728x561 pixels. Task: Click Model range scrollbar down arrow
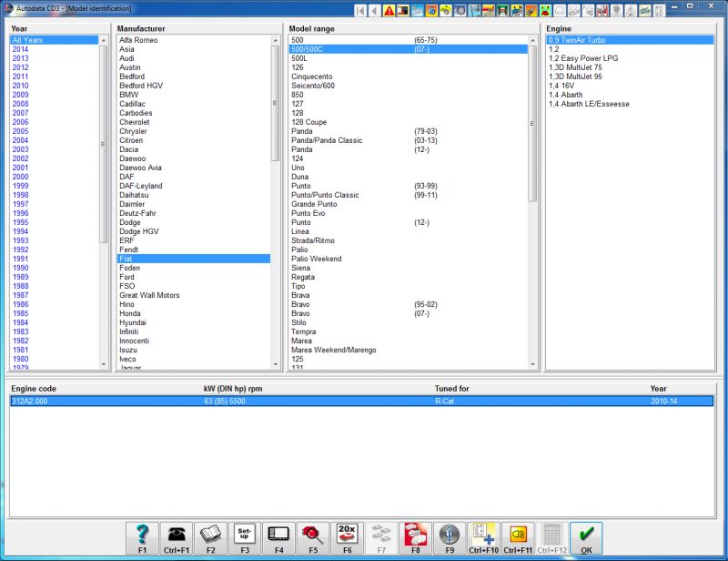pos(532,364)
